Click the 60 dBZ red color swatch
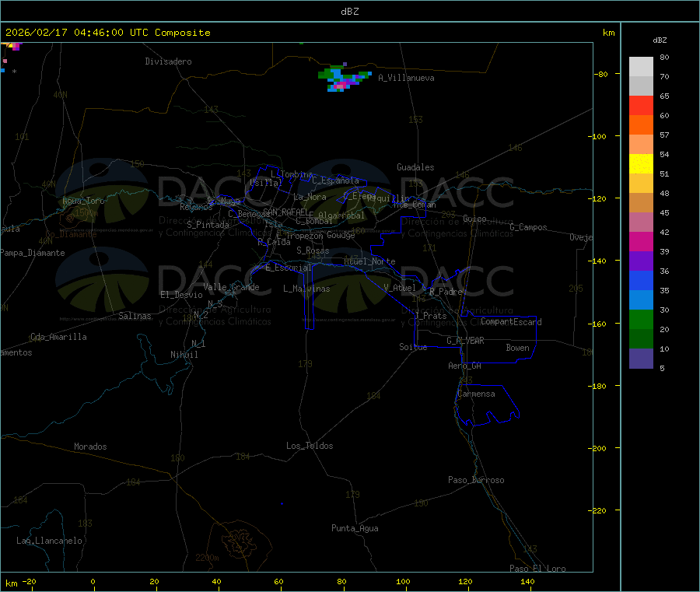Image resolution: width=700 pixels, height=592 pixels. 641,105
